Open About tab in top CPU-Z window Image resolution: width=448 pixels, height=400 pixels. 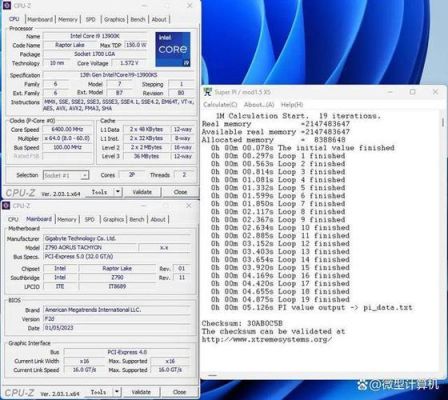(x=159, y=20)
